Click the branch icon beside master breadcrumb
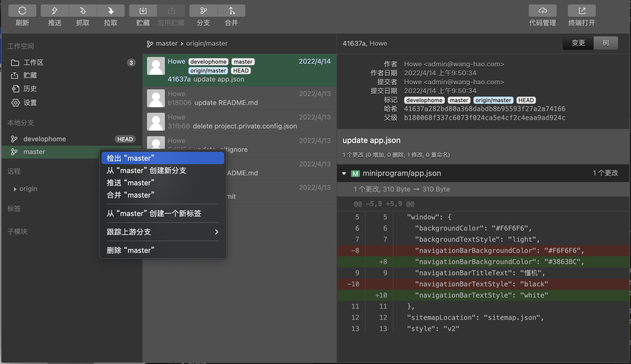The height and width of the screenshot is (364, 631). pyautogui.click(x=150, y=44)
